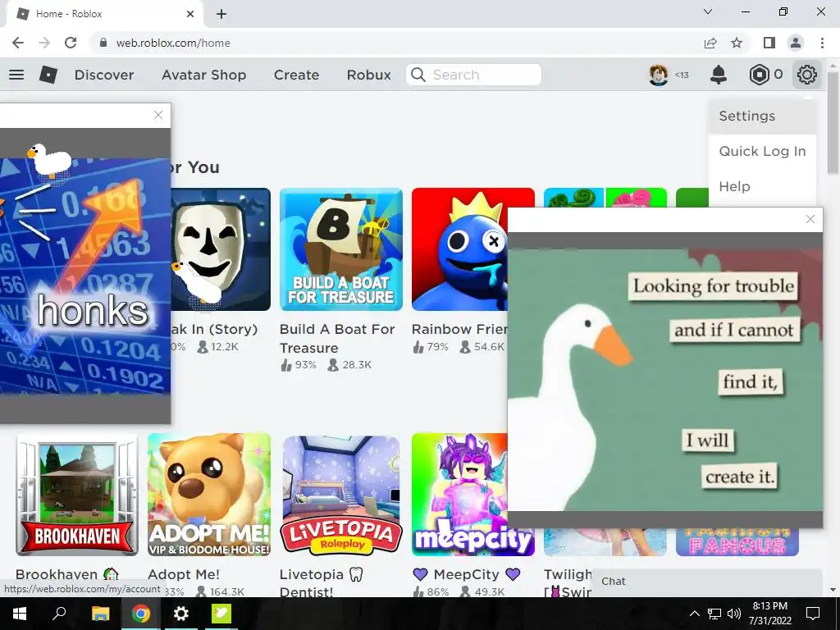Close the honks goose popup

coord(158,115)
